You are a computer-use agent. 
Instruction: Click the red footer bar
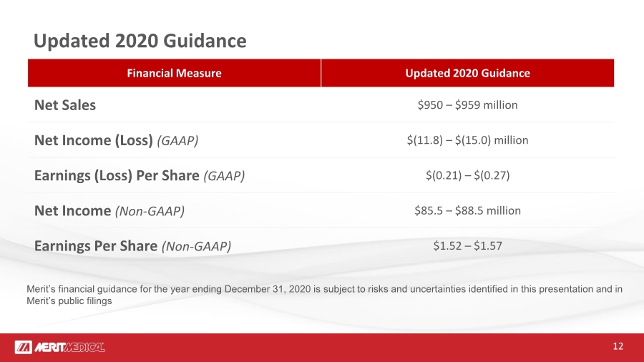click(x=322, y=348)
